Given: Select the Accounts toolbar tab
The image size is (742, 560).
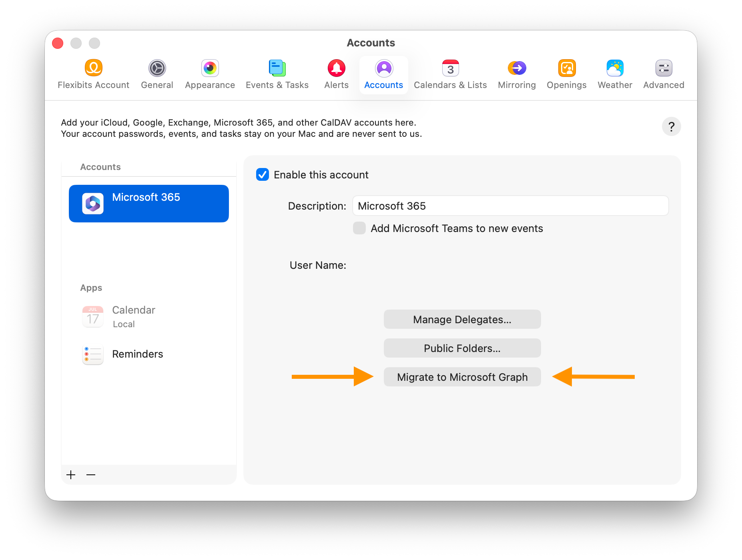Looking at the screenshot, I should pyautogui.click(x=383, y=75).
